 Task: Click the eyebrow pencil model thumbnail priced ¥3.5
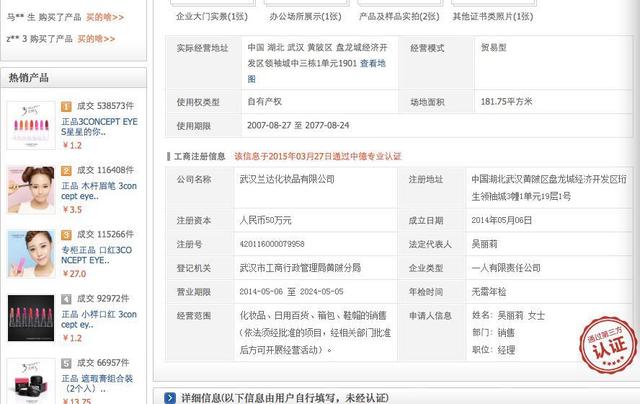(x=30, y=188)
